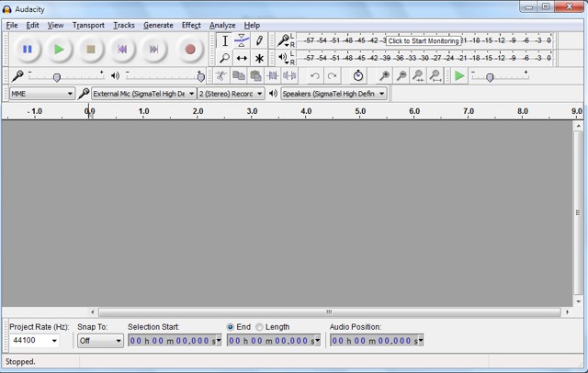Screen dimensions: 588x373
Task: Open Selection Start format dropdown arrow
Action: pos(219,341)
